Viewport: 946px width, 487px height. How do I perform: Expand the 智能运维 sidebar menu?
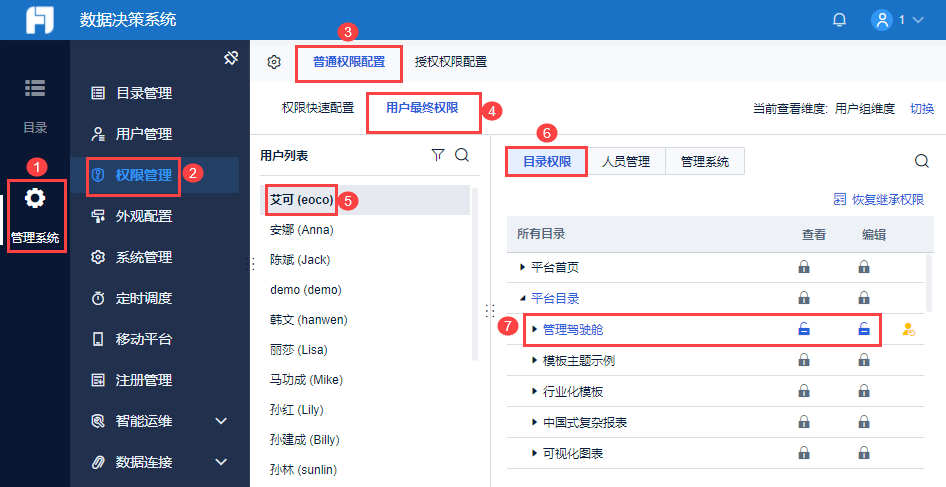coord(221,421)
